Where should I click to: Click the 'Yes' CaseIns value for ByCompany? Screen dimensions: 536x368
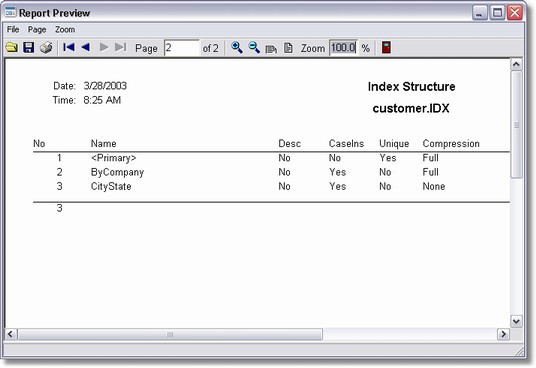(337, 172)
